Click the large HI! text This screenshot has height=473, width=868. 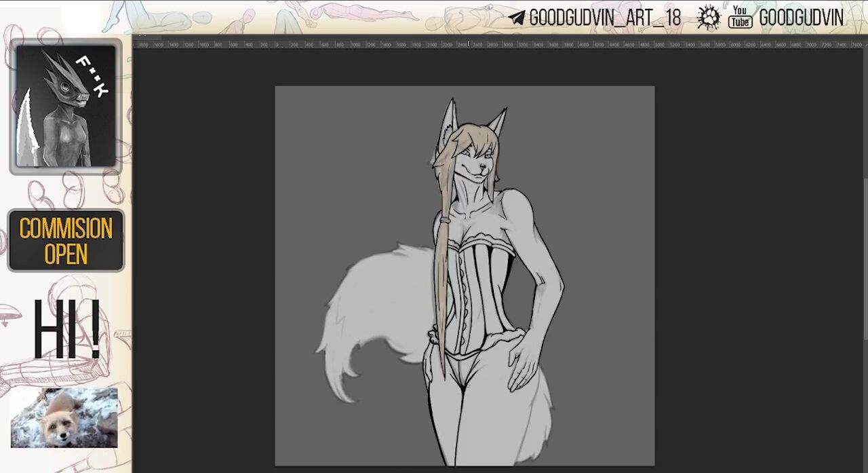[x=66, y=330]
